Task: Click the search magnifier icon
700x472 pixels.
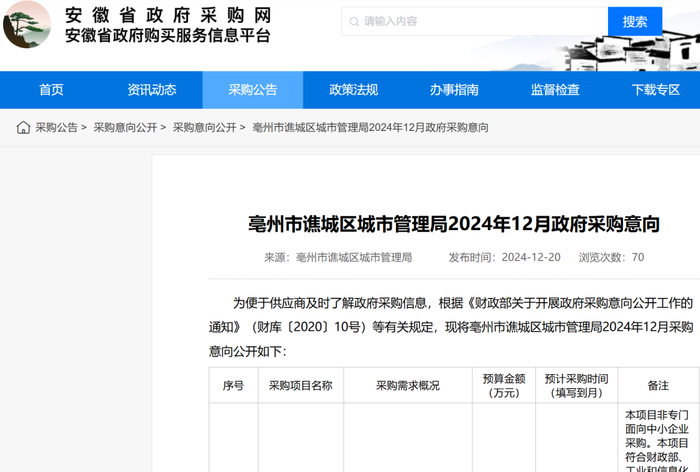Action: (354, 21)
